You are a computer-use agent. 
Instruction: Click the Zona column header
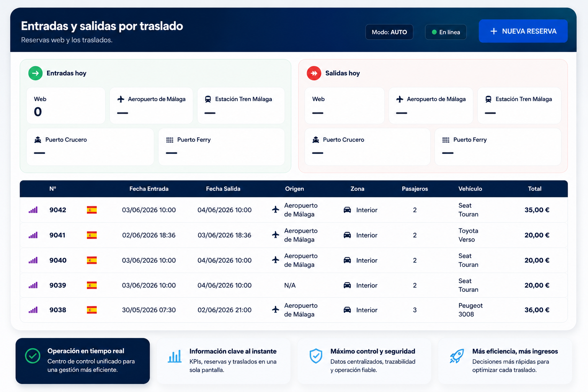pos(358,189)
